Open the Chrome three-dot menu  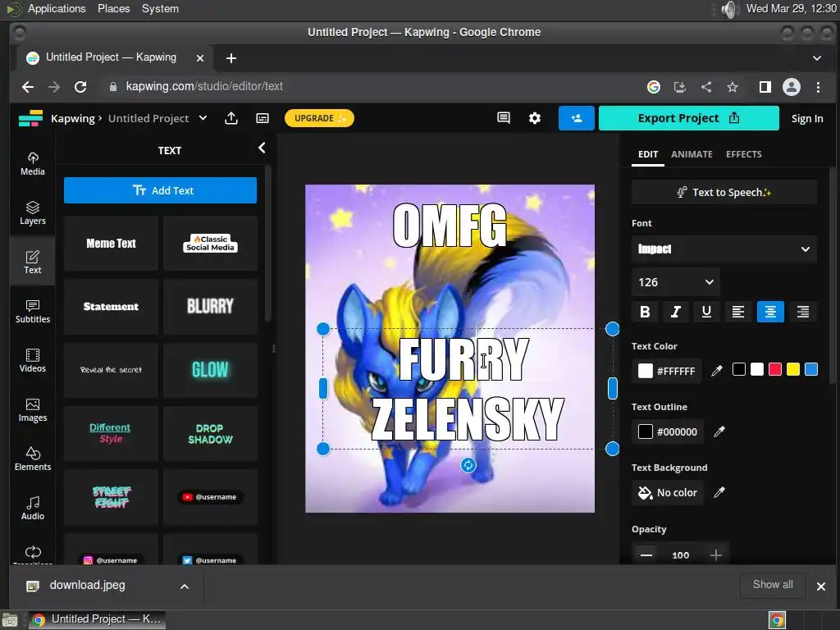(x=818, y=87)
